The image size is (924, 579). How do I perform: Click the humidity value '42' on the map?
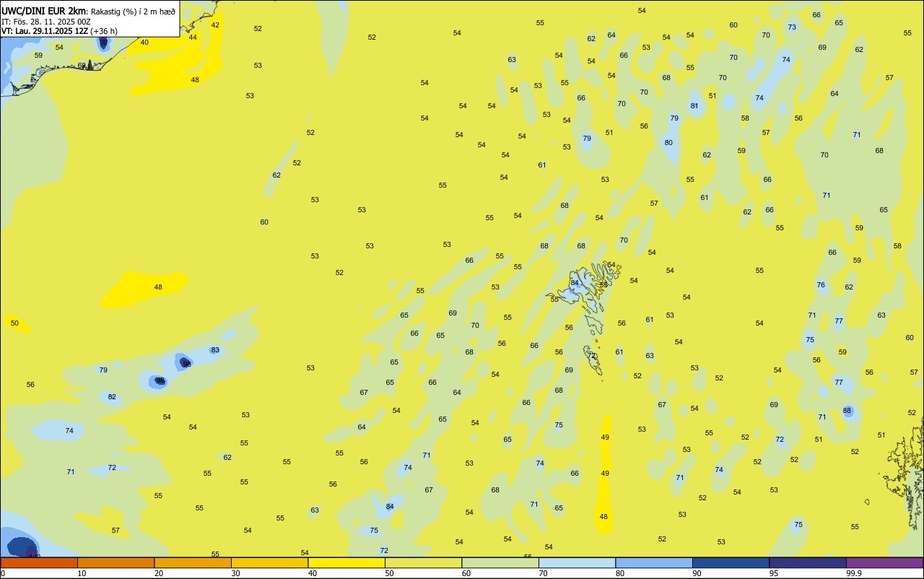pyautogui.click(x=215, y=25)
